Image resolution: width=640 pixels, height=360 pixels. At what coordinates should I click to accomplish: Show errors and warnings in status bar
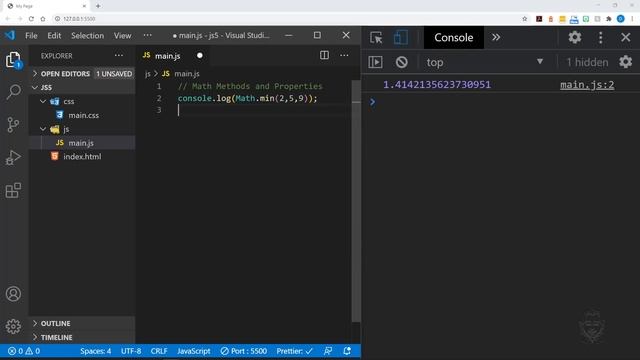(x=24, y=351)
